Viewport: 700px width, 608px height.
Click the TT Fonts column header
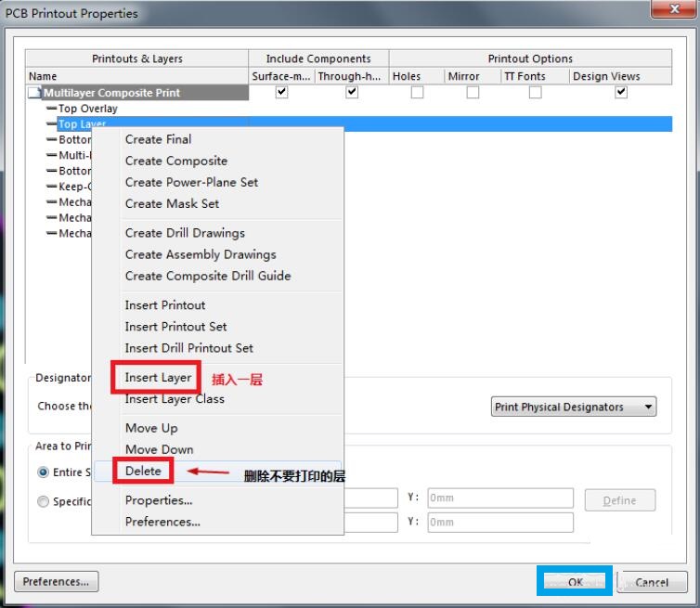tap(536, 76)
